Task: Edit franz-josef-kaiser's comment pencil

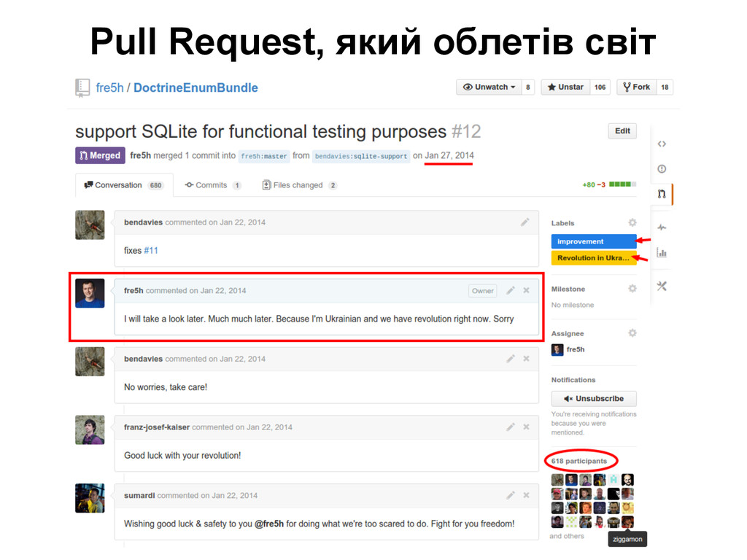Action: 511,427
